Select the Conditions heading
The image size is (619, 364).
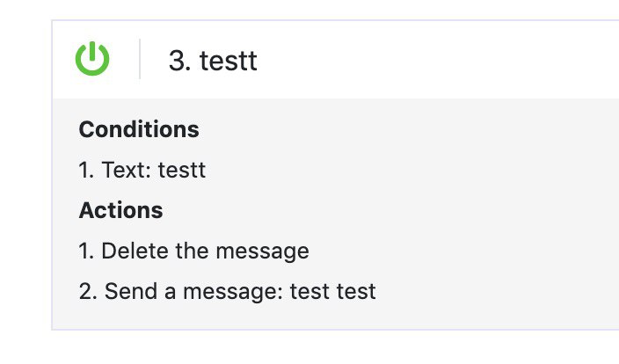139,129
